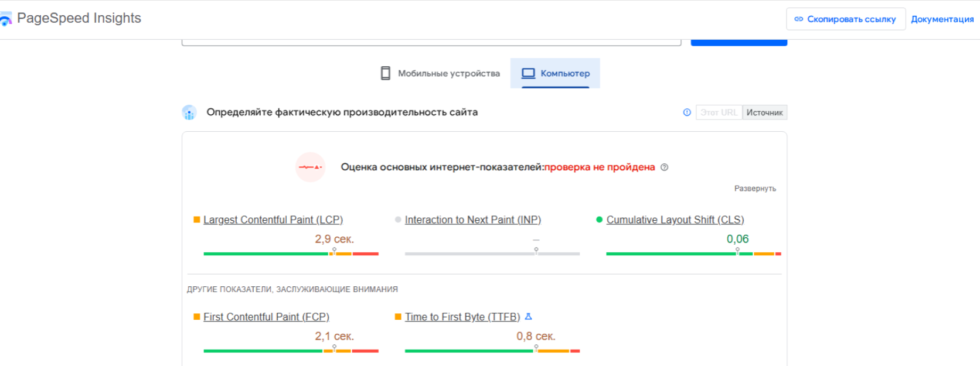Select the Этот URL toggle option

719,112
